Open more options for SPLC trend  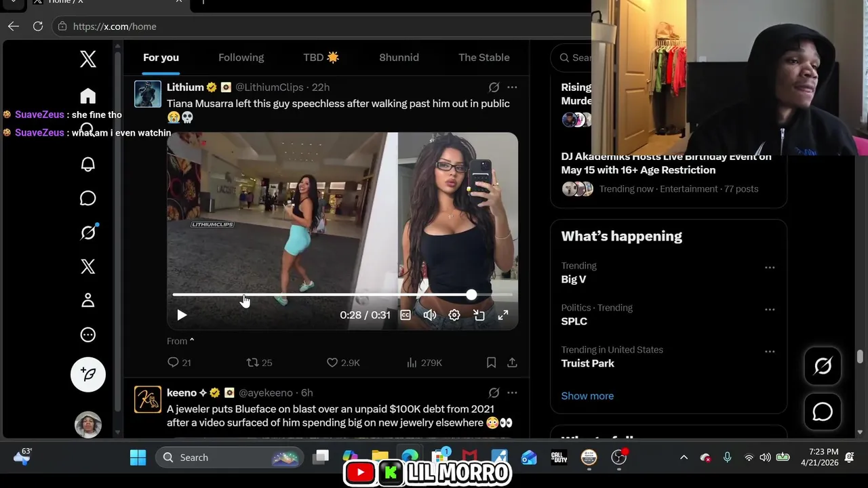point(770,310)
